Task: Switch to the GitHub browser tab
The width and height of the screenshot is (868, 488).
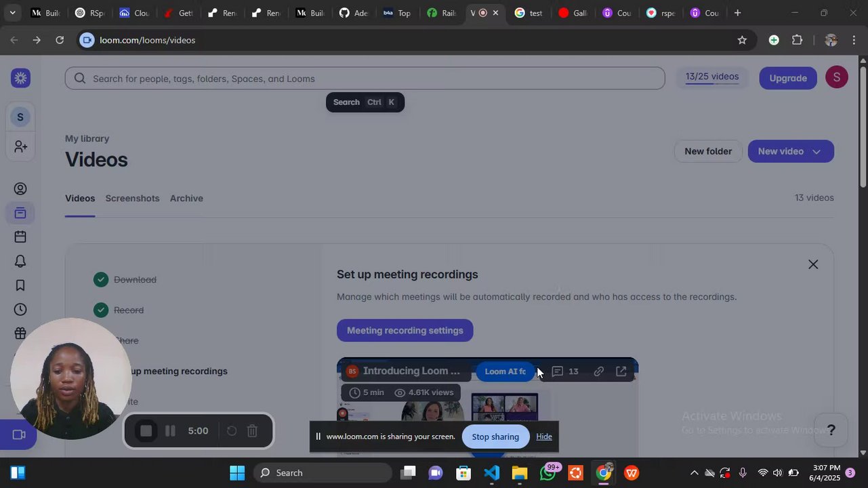Action: coord(352,13)
